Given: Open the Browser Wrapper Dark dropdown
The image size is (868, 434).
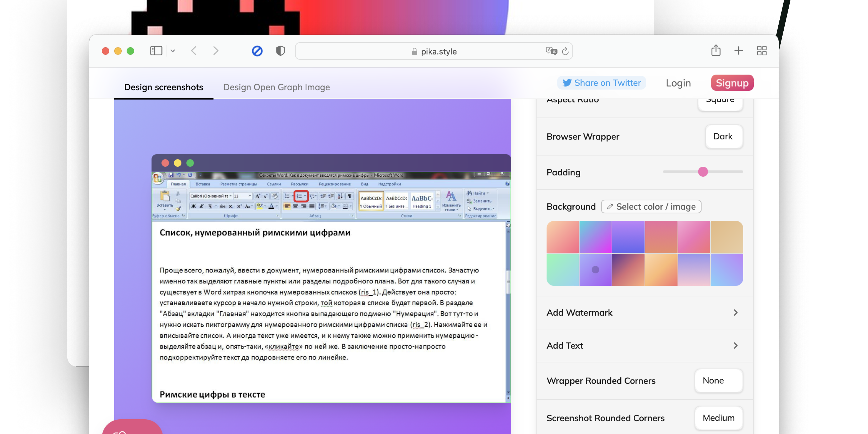Looking at the screenshot, I should tap(723, 137).
